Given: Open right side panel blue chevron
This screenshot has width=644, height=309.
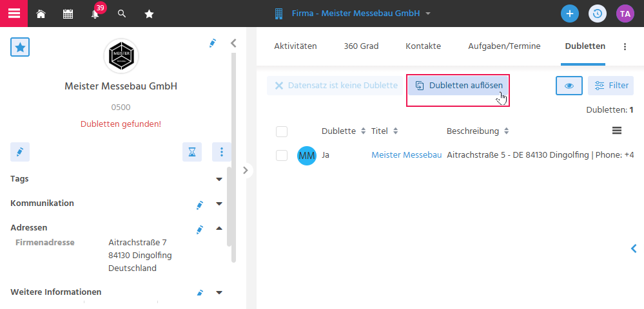Looking at the screenshot, I should (634, 248).
